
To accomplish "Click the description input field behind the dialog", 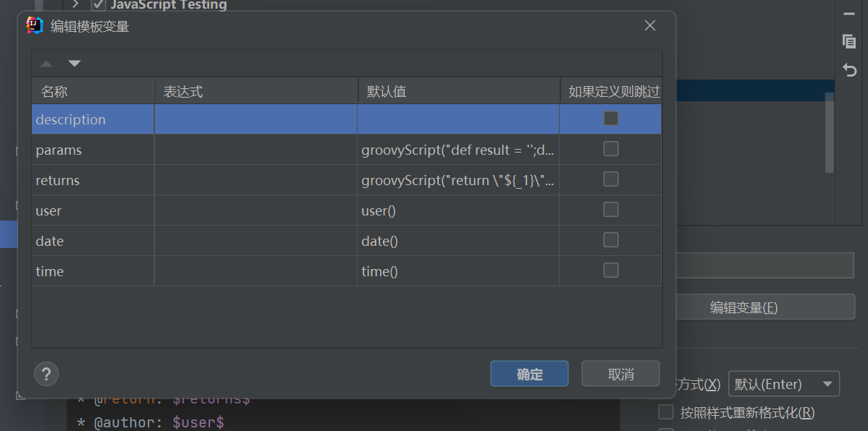I will (765, 265).
